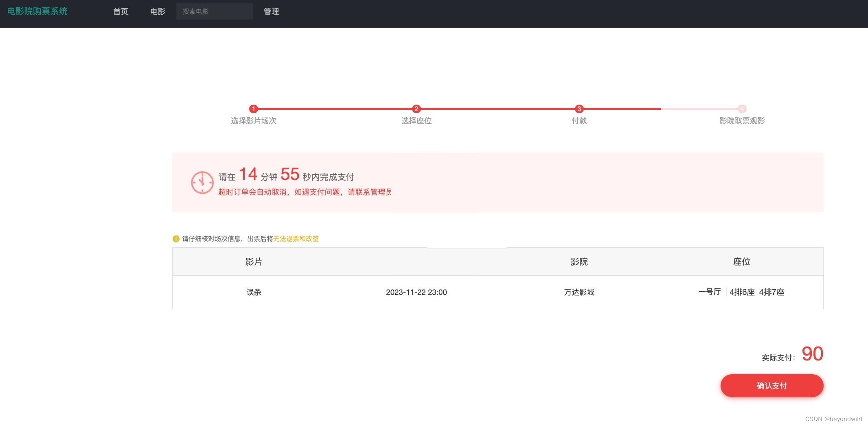
Task: Select step 2 circle 选择座位
Action: click(416, 109)
